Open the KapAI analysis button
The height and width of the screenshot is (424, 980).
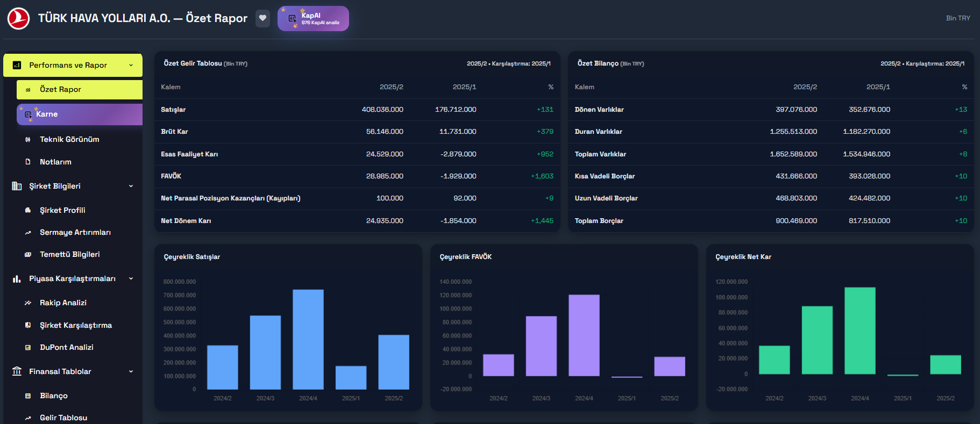[313, 19]
